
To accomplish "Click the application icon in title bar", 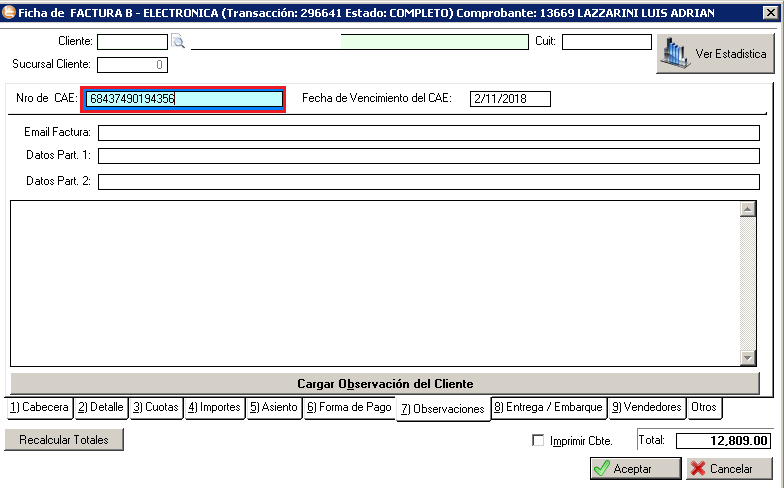I will [10, 11].
